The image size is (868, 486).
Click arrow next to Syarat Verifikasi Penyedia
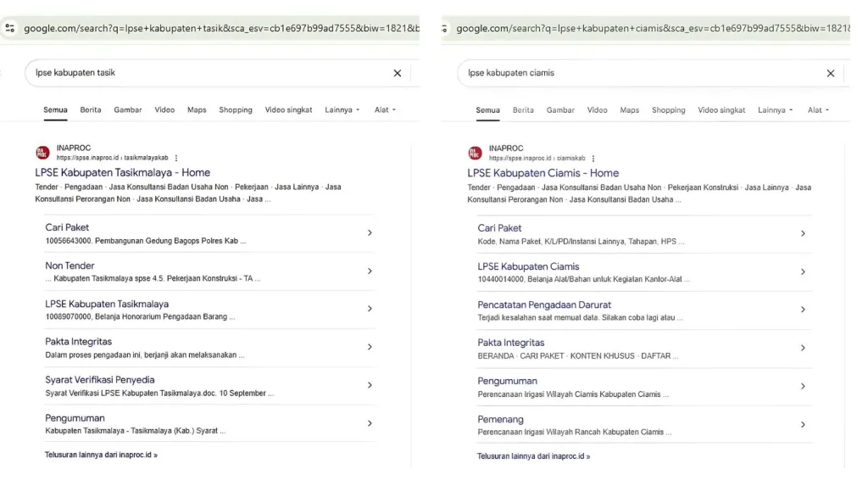point(370,385)
